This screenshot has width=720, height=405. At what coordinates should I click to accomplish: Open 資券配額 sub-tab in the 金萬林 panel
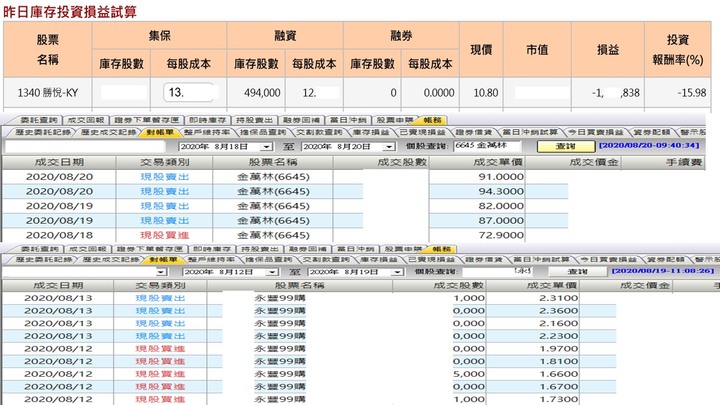tap(652, 132)
